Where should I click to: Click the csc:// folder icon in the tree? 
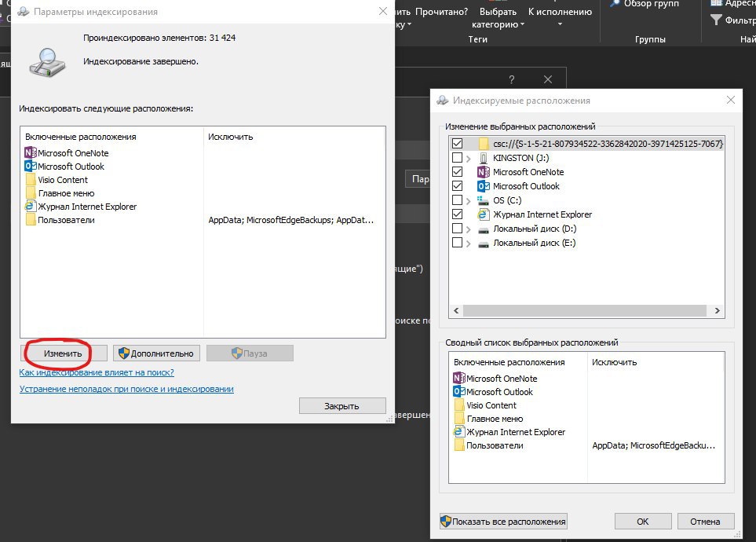click(x=484, y=143)
